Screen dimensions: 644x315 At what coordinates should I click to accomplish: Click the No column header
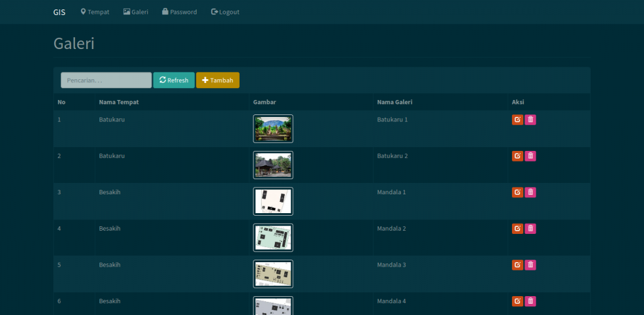[x=62, y=102]
